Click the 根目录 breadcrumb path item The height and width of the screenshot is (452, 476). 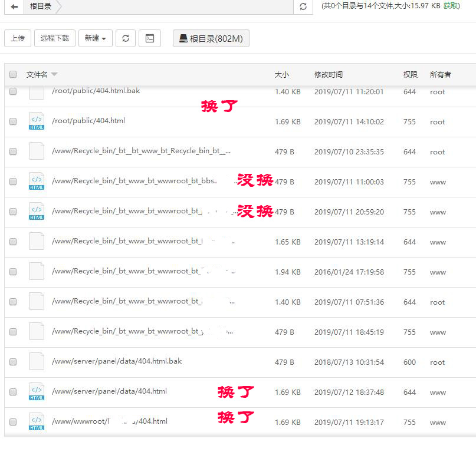coord(41,6)
